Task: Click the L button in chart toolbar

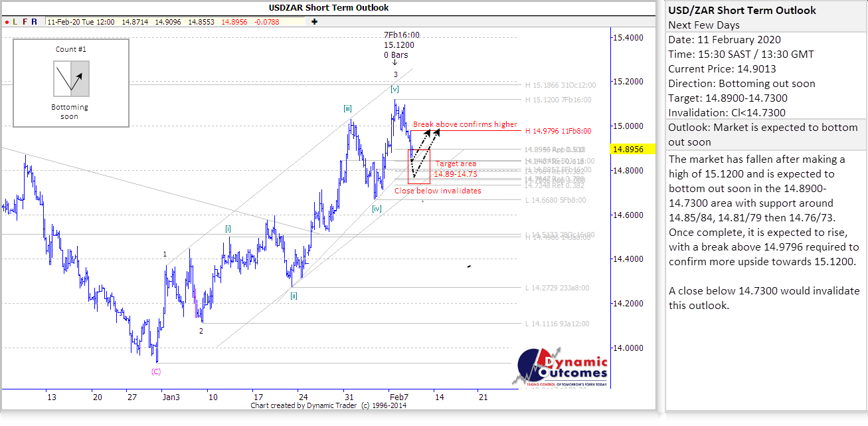Action: click(x=15, y=21)
